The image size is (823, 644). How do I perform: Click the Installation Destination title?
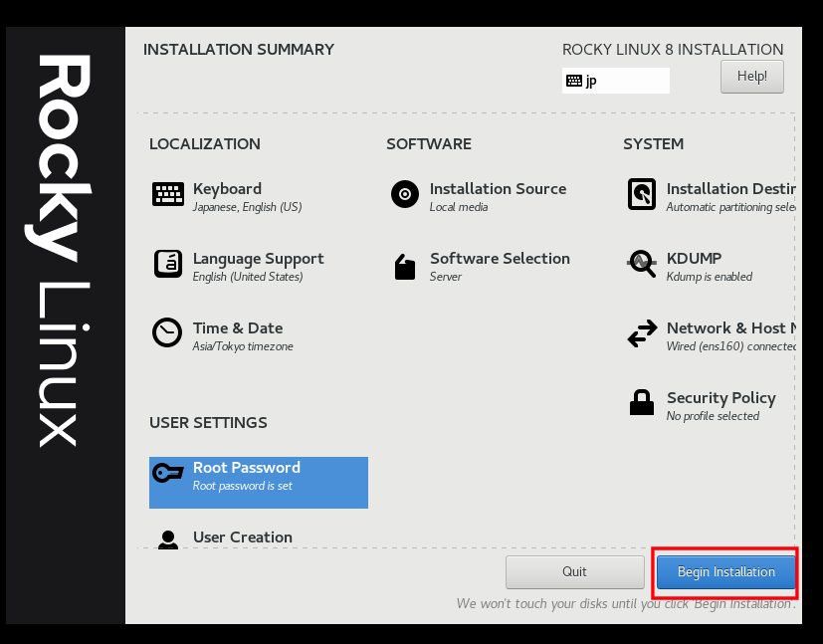[730, 189]
